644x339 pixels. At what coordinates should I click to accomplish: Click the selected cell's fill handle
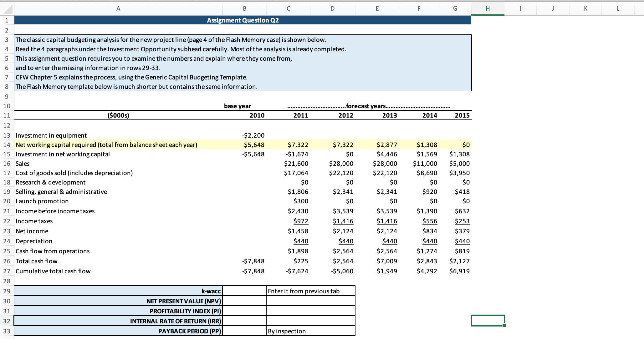point(504,326)
